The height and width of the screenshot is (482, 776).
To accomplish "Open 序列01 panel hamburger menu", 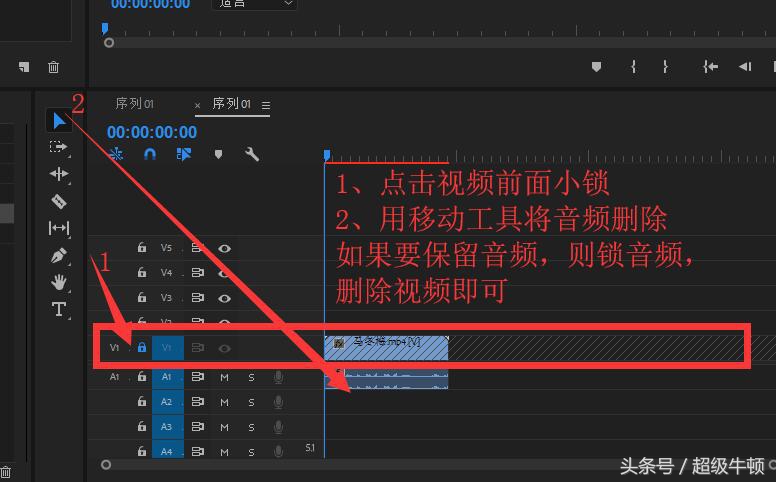I will (x=266, y=105).
